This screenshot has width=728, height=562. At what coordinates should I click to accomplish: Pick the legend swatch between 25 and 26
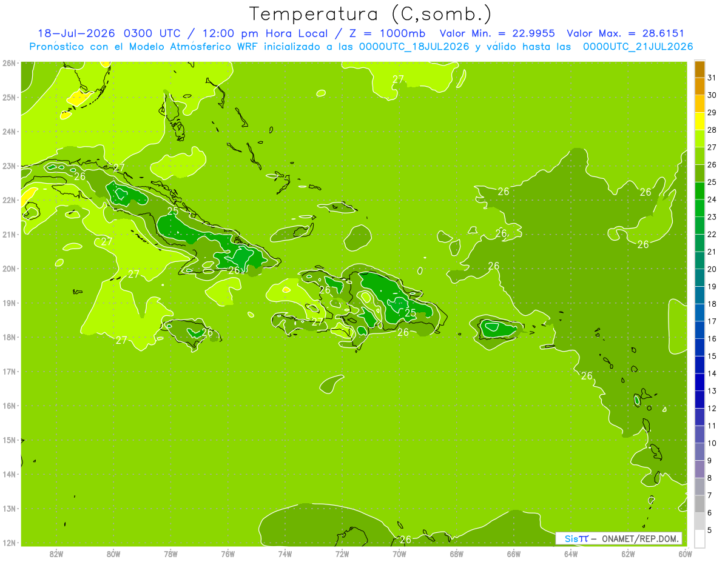coord(699,173)
